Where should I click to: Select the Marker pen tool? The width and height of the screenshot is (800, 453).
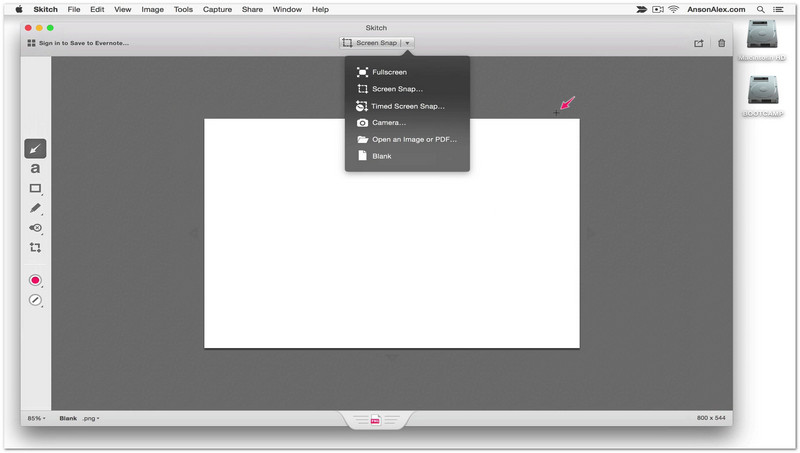click(35, 208)
